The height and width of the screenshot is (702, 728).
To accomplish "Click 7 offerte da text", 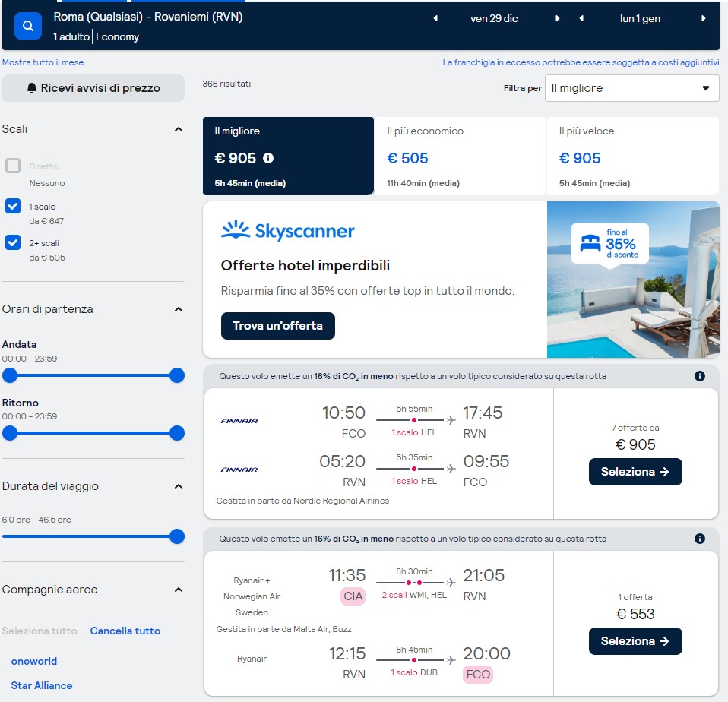I will point(635,428).
